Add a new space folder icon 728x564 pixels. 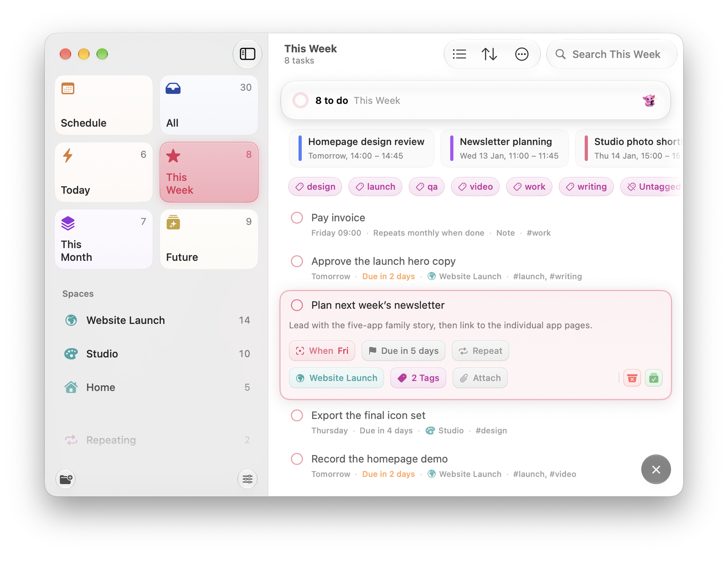pos(66,479)
